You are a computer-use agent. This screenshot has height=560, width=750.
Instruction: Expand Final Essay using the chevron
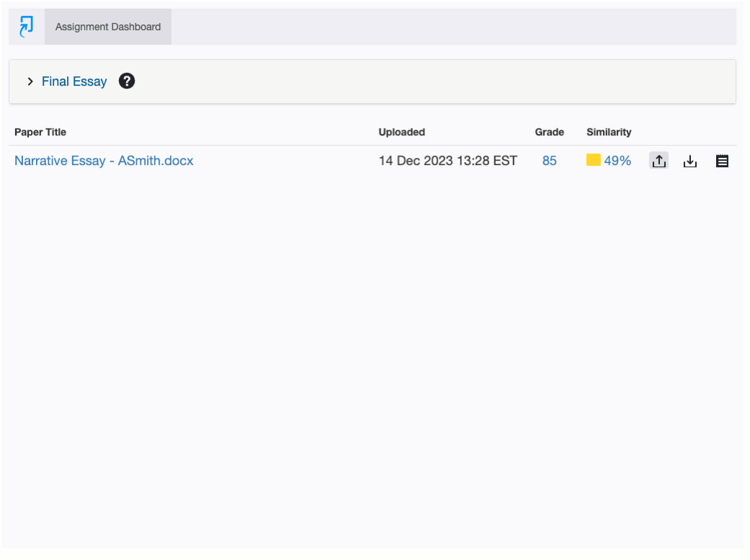pos(30,81)
